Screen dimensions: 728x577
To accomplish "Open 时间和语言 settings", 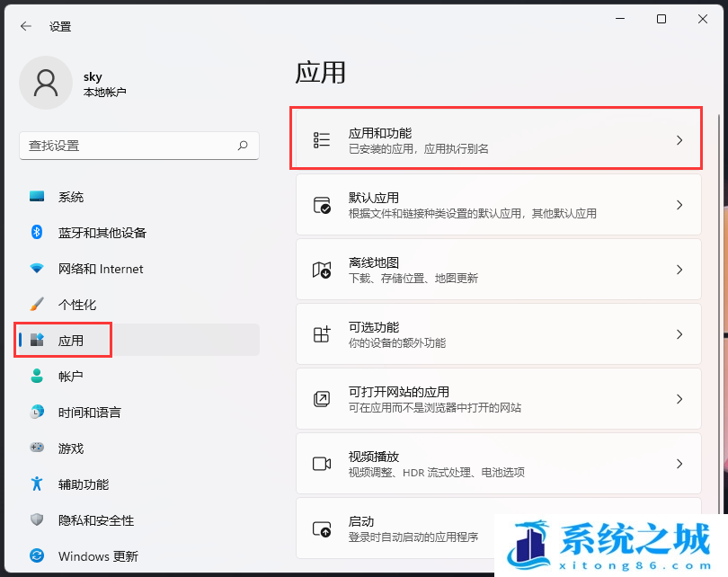I will [139, 412].
